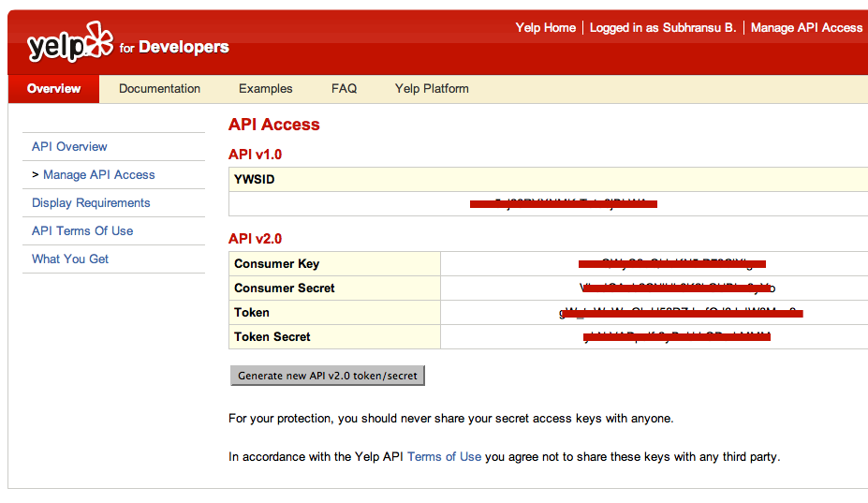Image resolution: width=868 pixels, height=503 pixels.
Task: Switch to the Documentation tab
Action: [159, 89]
